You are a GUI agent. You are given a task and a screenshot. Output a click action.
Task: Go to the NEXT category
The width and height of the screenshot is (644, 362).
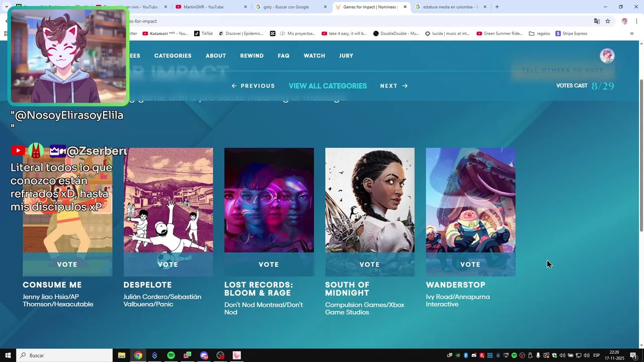click(394, 86)
